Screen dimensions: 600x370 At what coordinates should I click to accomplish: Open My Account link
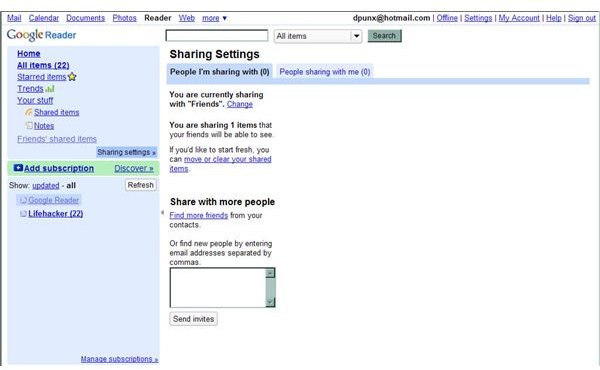(519, 18)
